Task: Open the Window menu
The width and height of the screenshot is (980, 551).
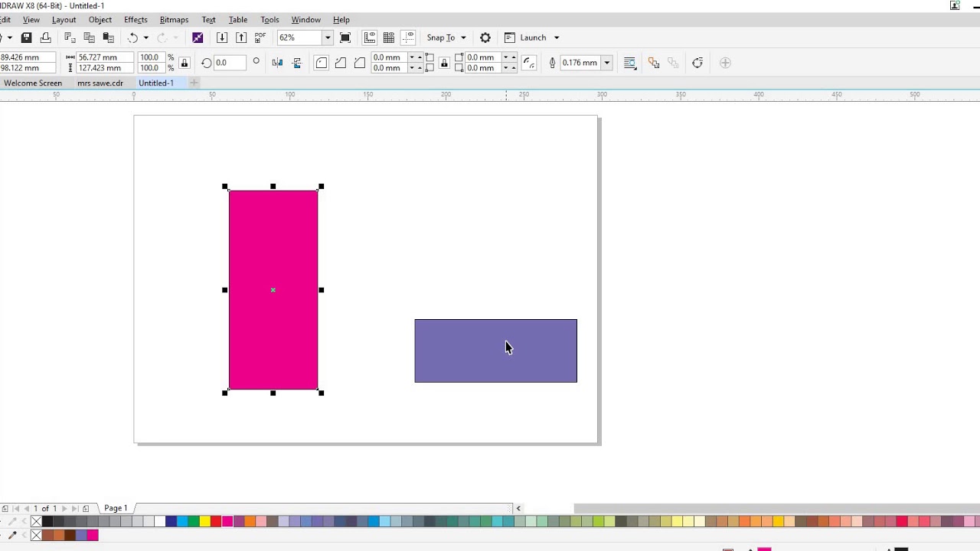Action: coord(305,19)
